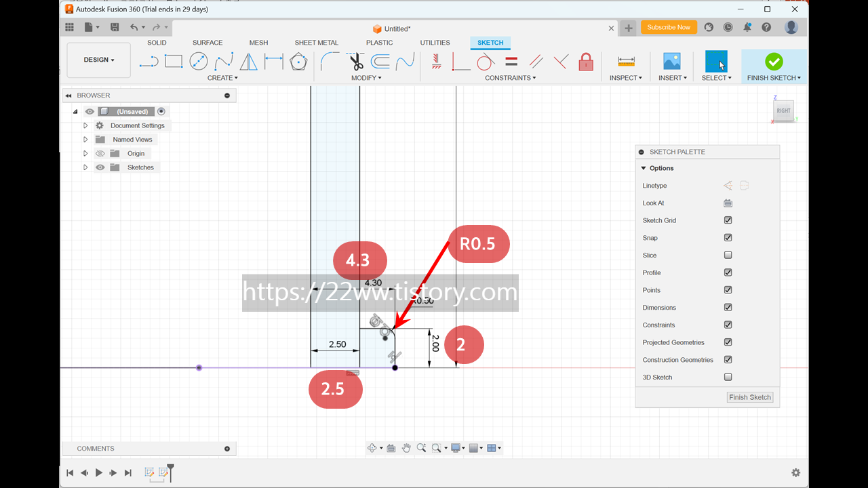This screenshot has height=488, width=868.
Task: Apply the Tangent constraint
Action: pyautogui.click(x=486, y=62)
